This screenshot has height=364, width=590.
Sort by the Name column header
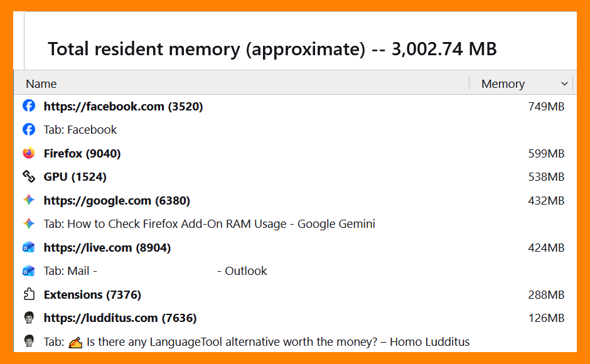click(41, 83)
